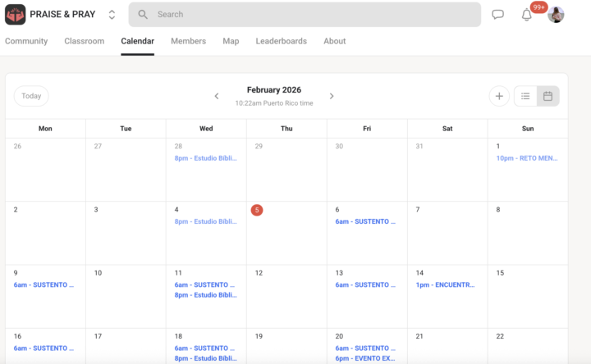
Task: Open Feb 20 6am SUSTENTO event
Action: coord(365,348)
